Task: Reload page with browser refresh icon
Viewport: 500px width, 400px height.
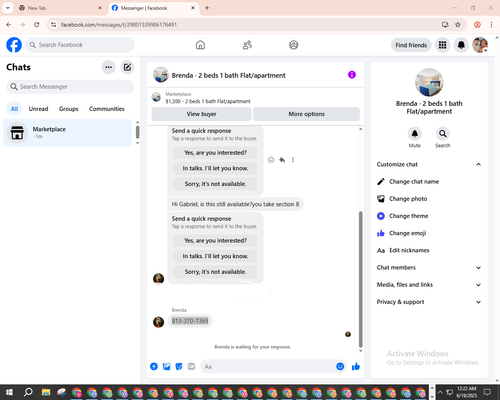Action: [x=37, y=25]
